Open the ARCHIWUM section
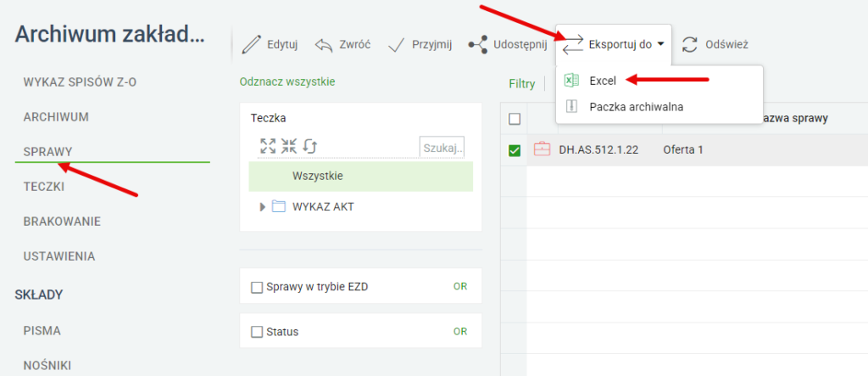The height and width of the screenshot is (376, 868). (x=56, y=117)
